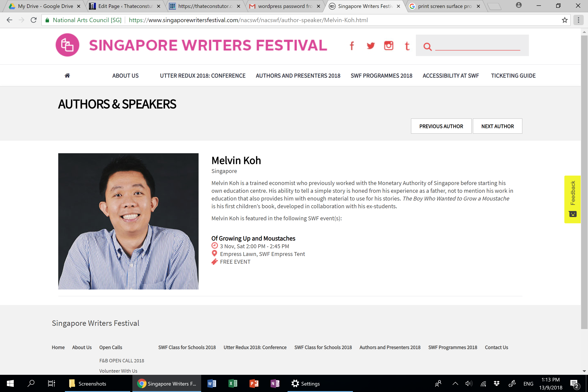Image resolution: width=588 pixels, height=392 pixels.
Task: Open Windows search from the taskbar
Action: (x=31, y=383)
